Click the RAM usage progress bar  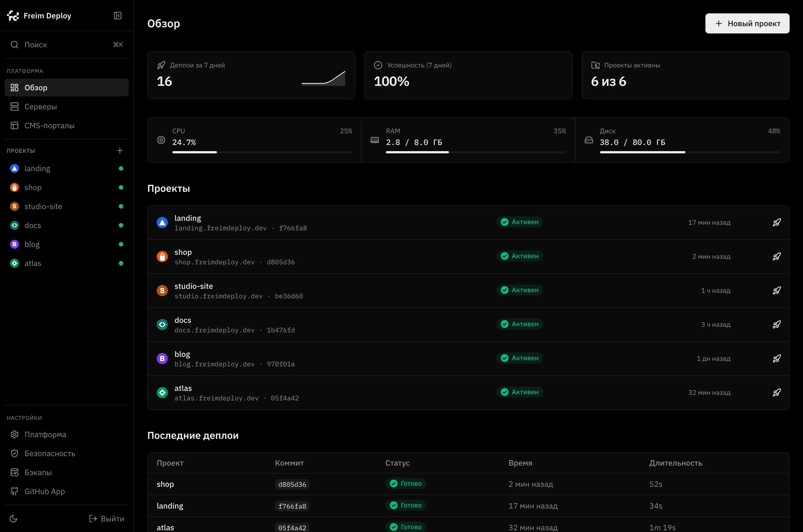(476, 152)
